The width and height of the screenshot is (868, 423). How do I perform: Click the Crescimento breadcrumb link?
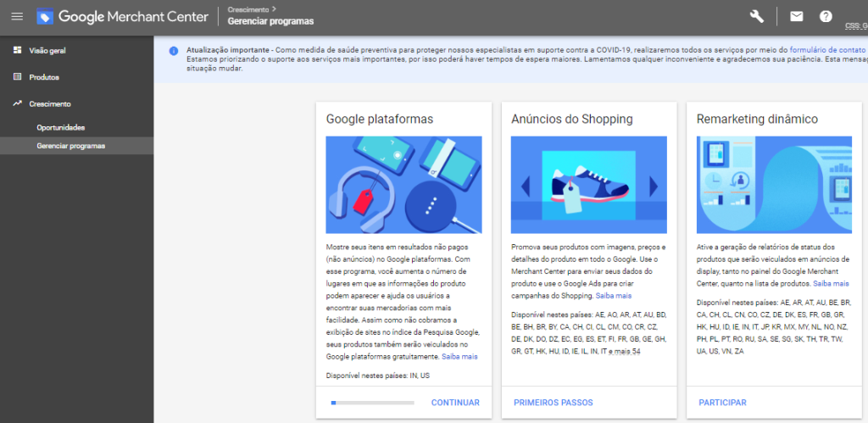tap(248, 9)
